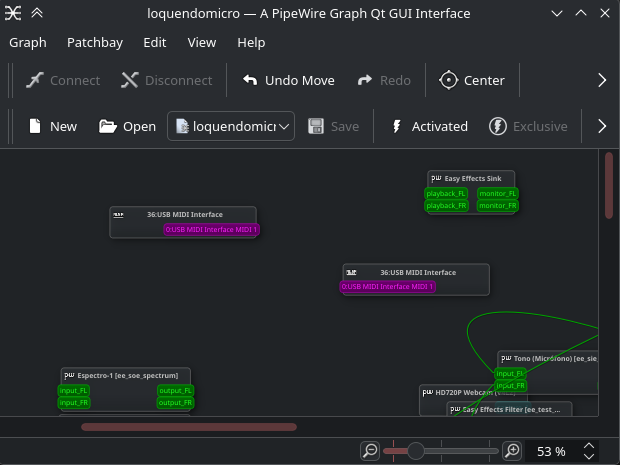Screen dimensions: 620x465
Task: Click the Undo Move arrow icon
Action: pyautogui.click(x=250, y=80)
